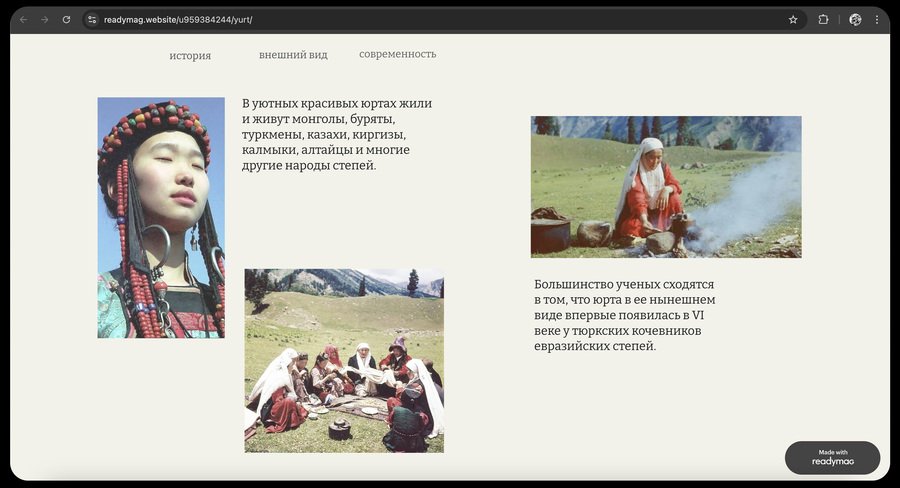The width and height of the screenshot is (900, 488).
Task: Click paragraph starting 'В уютных красивых юртах'
Action: 337,134
